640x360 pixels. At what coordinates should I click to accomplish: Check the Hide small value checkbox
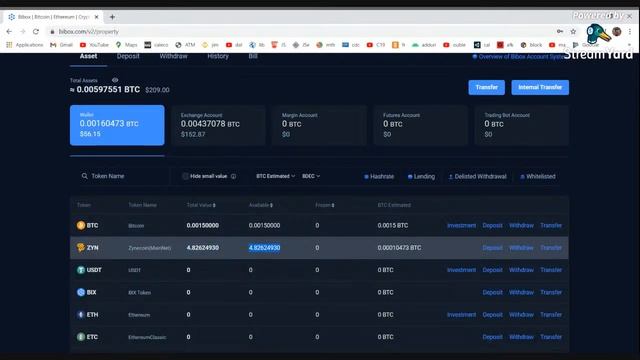185,176
